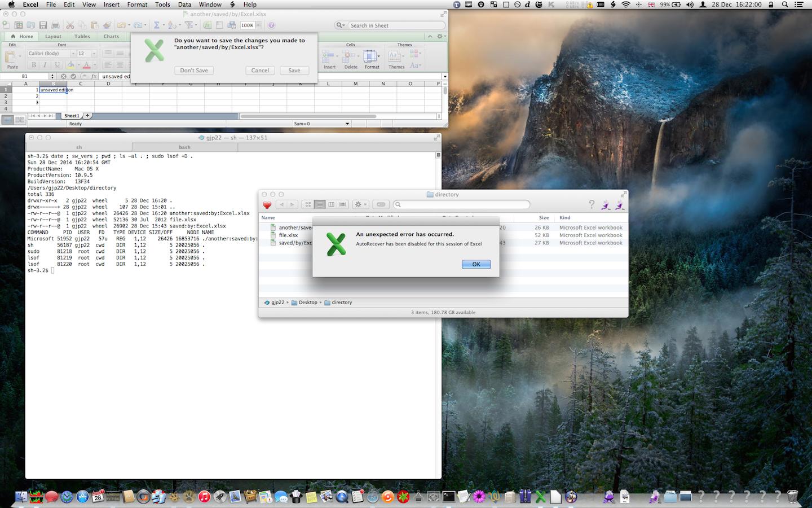The image size is (812, 508).
Task: Click the Themes icon in Excel's ribbon
Action: [x=395, y=56]
